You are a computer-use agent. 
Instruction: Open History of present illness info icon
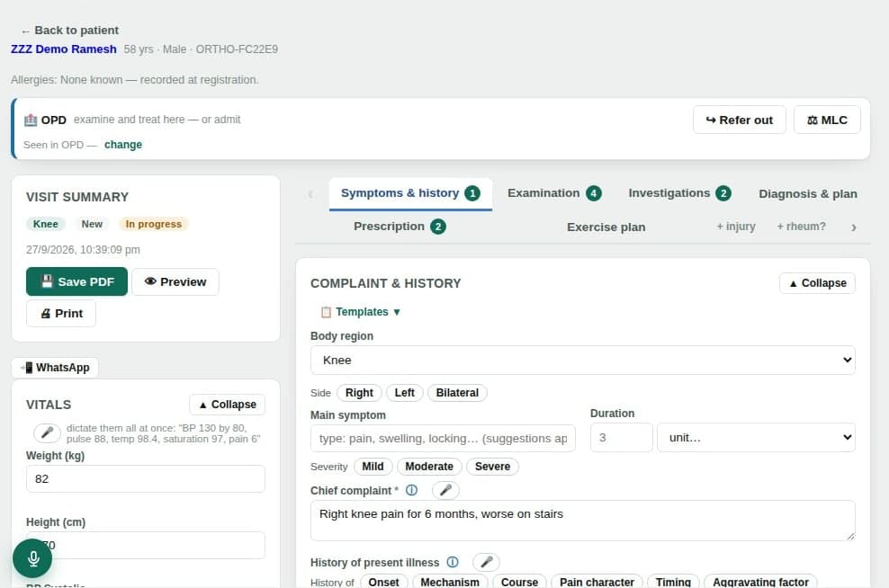click(x=453, y=562)
